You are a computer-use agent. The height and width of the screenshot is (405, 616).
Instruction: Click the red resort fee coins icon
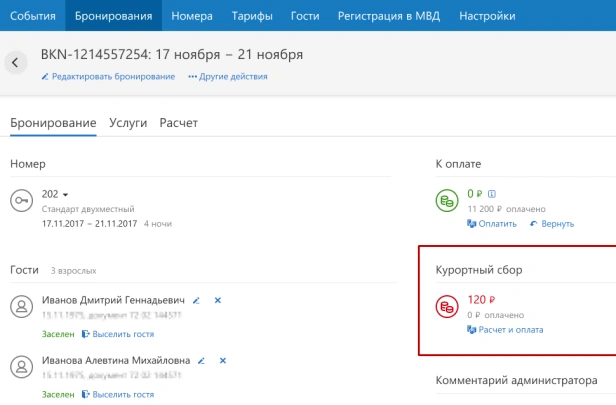447,306
